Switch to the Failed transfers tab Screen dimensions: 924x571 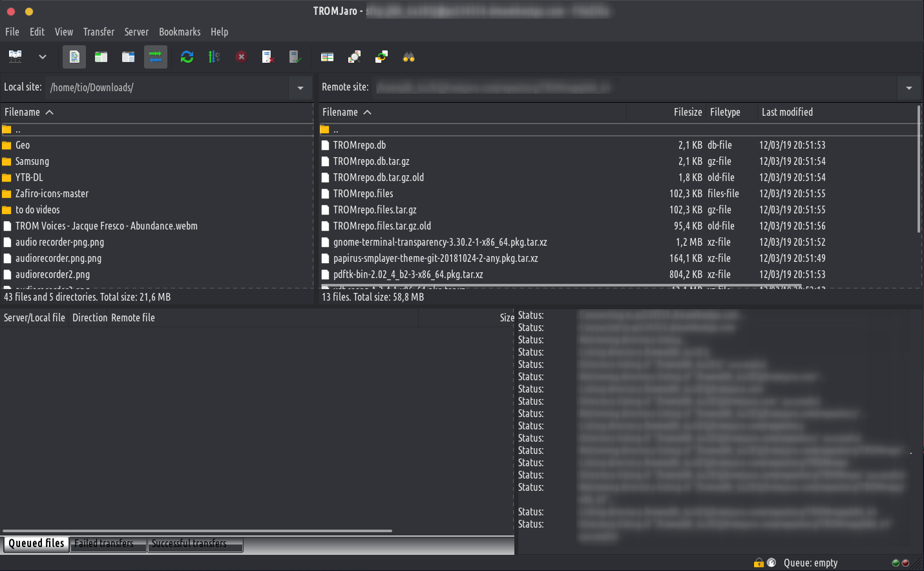[x=107, y=544]
